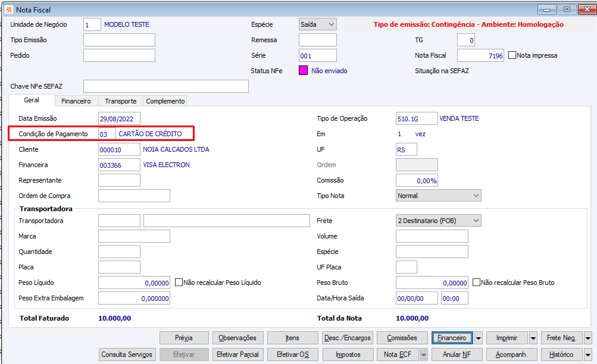Switch to the Complemento tab

[165, 101]
